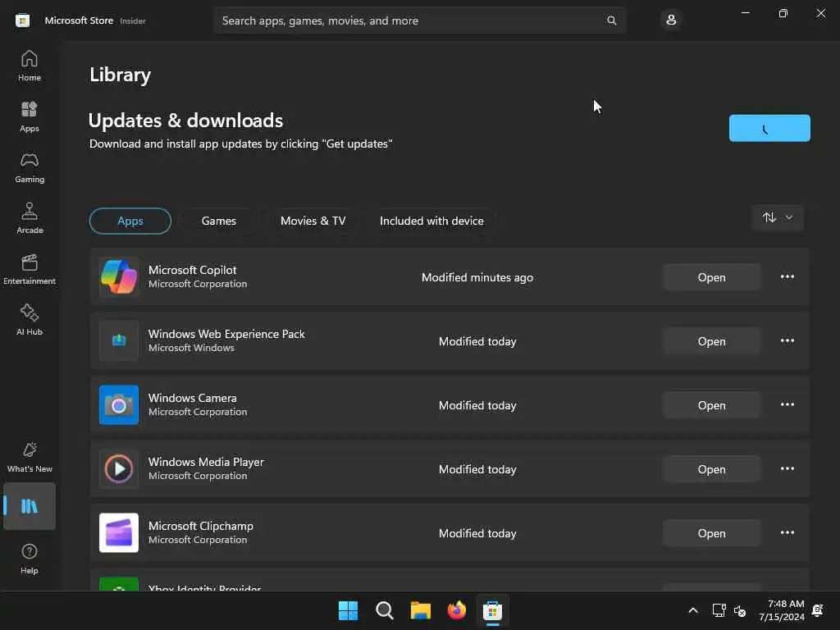Viewport: 840px width, 630px height.
Task: Open Windows Web Experience Pack
Action: 711,341
